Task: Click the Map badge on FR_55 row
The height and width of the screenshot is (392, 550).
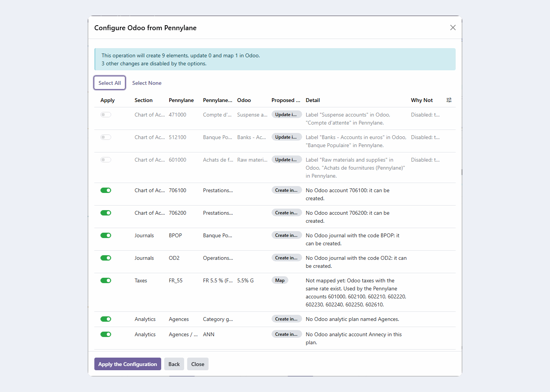Action: [280, 280]
